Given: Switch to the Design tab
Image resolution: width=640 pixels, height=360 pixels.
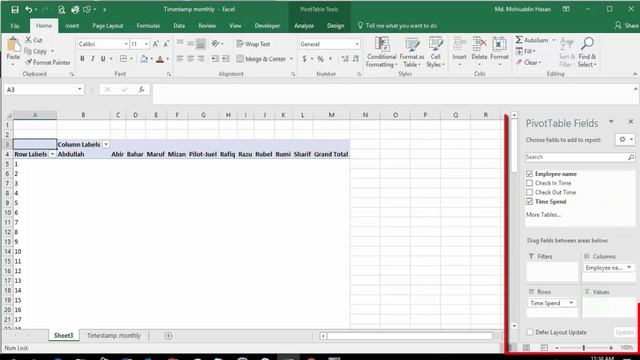Looking at the screenshot, I should click(x=335, y=26).
